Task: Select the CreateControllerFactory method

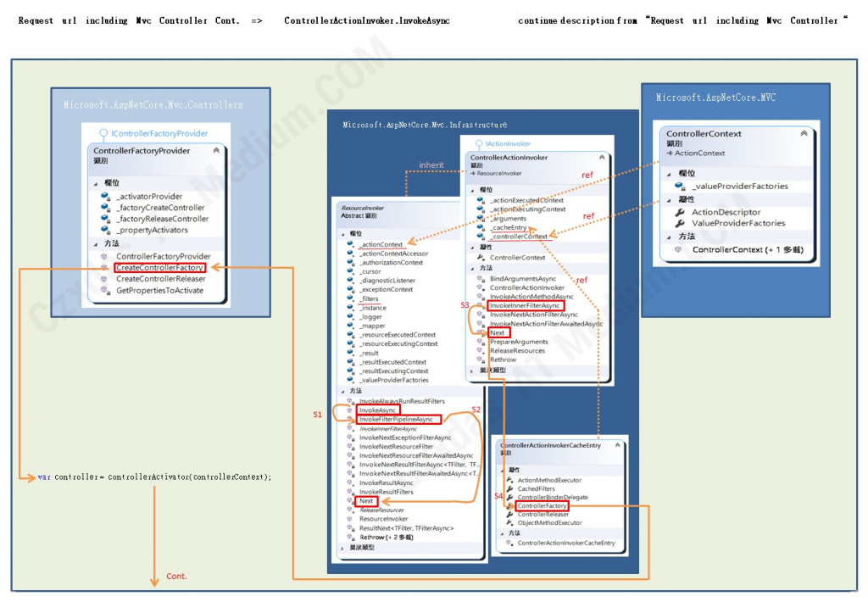Action: tap(159, 267)
